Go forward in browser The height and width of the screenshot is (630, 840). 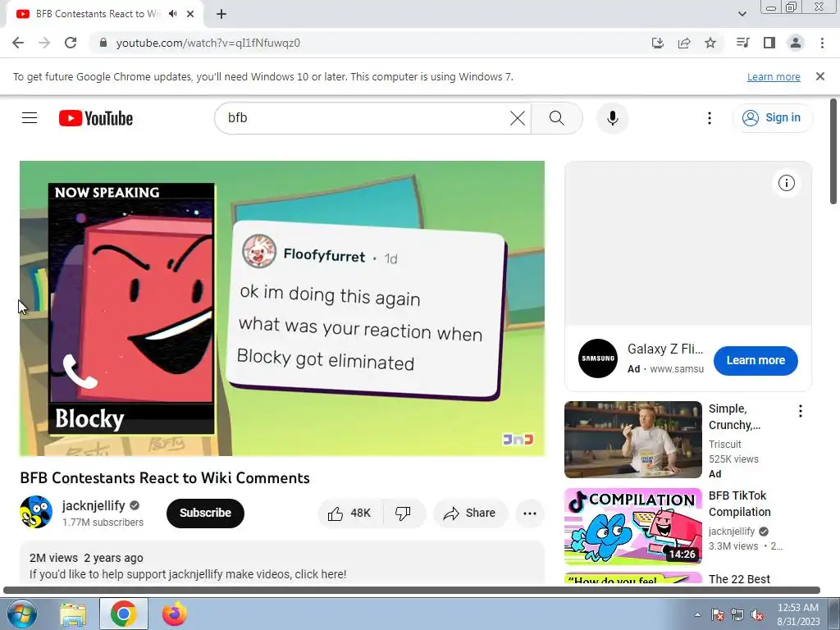[x=44, y=43]
